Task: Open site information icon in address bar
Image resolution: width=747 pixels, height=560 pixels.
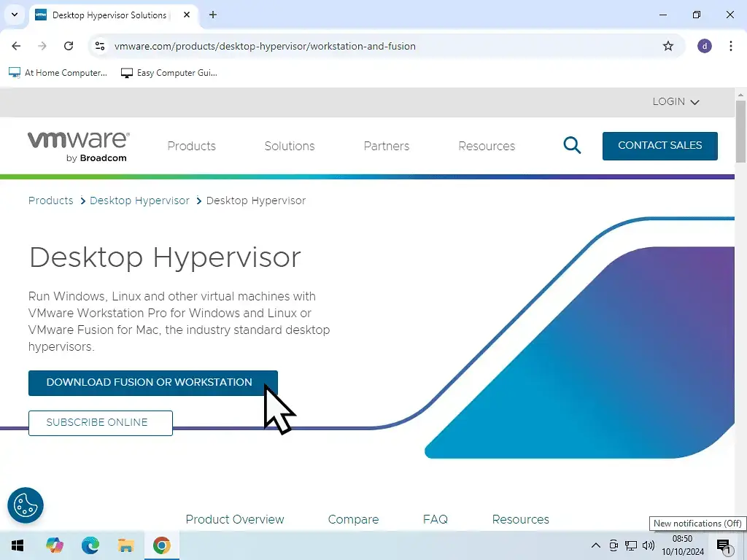Action: tap(100, 46)
